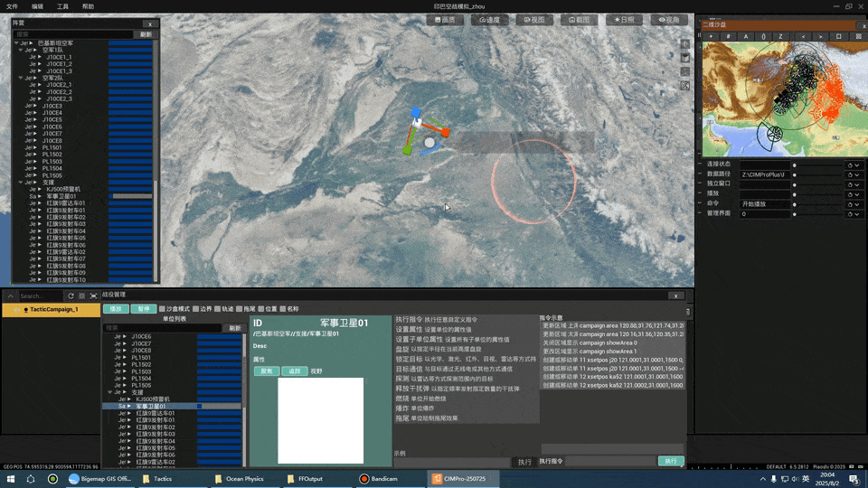The width and height of the screenshot is (868, 488).
Task: Open the 画质 quality toolbar button
Action: pyautogui.click(x=445, y=20)
